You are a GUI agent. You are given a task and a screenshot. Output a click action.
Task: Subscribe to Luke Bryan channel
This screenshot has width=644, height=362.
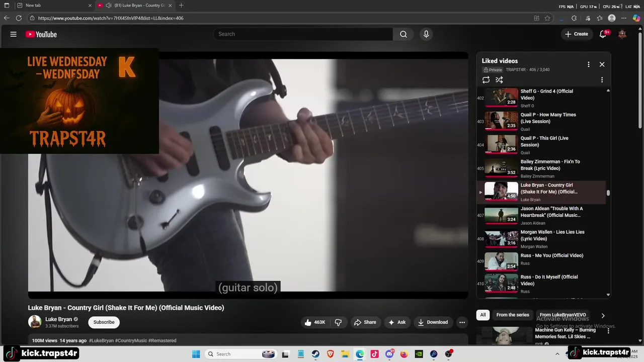click(x=104, y=322)
